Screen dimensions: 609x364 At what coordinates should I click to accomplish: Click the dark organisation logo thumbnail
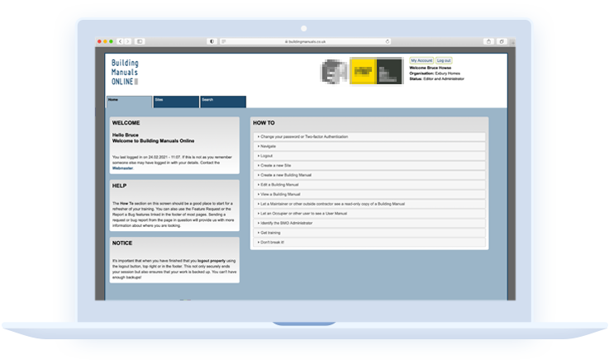point(390,71)
